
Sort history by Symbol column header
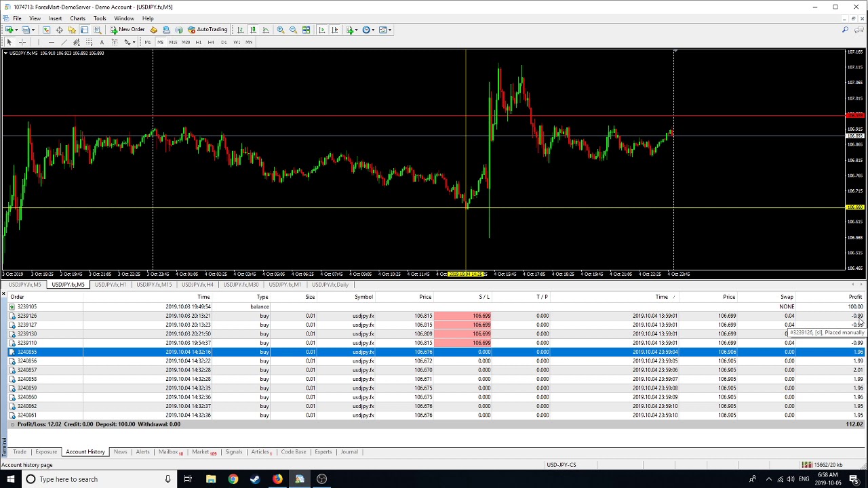[363, 297]
